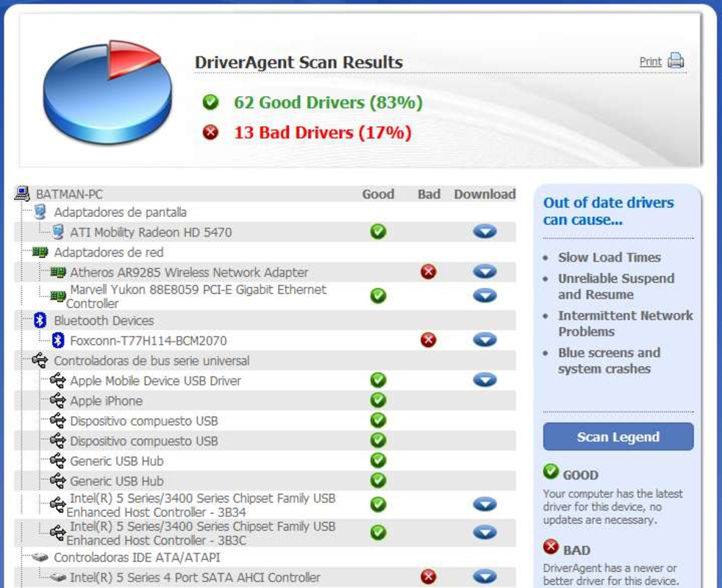722x588 pixels.
Task: Click the Scan Legend button
Action: point(618,437)
